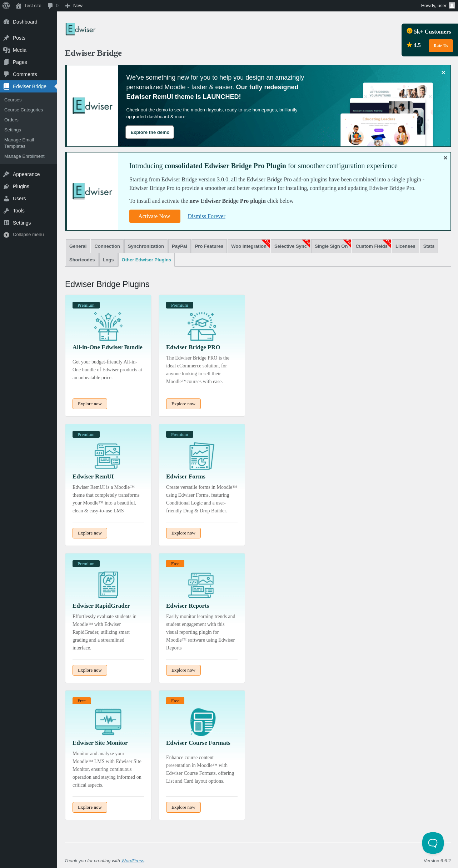The height and width of the screenshot is (868, 458).
Task: Click Explore now under Edwiser Site Monitor
Action: click(x=90, y=807)
